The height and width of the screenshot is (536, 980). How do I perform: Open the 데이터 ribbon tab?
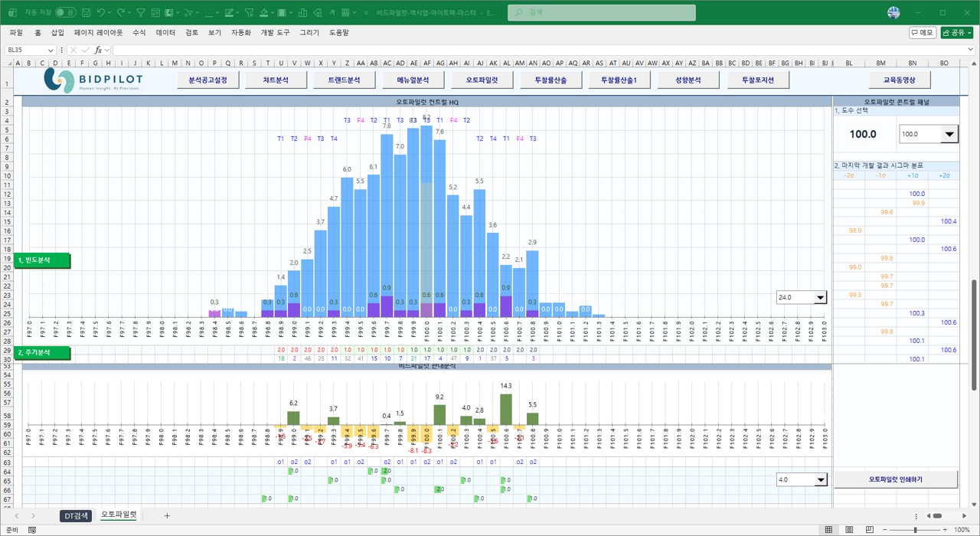[165, 33]
